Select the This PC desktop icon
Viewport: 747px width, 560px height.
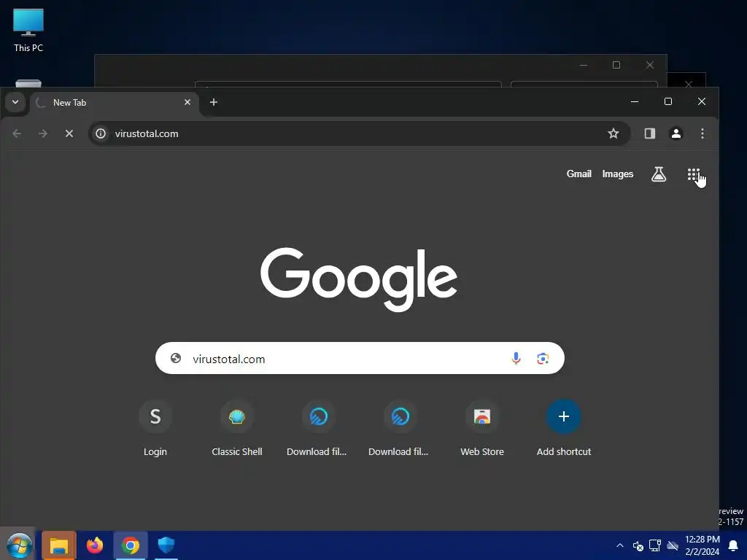(28, 31)
